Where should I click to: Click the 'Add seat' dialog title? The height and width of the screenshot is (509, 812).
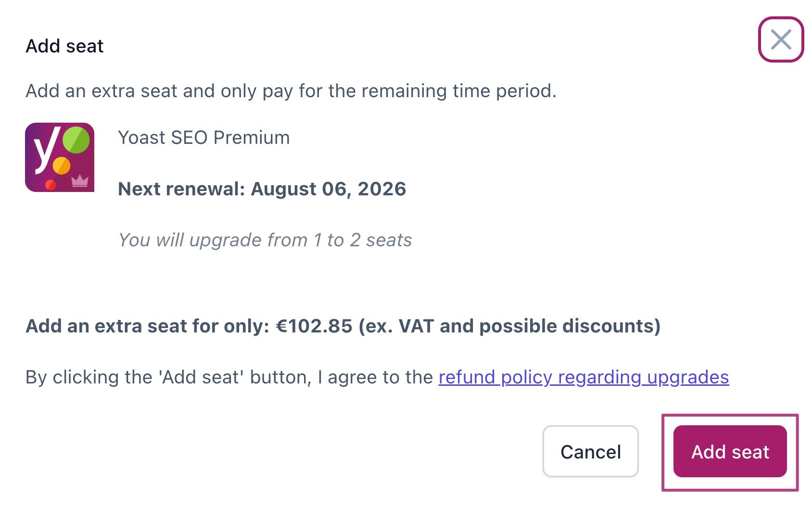click(x=64, y=46)
